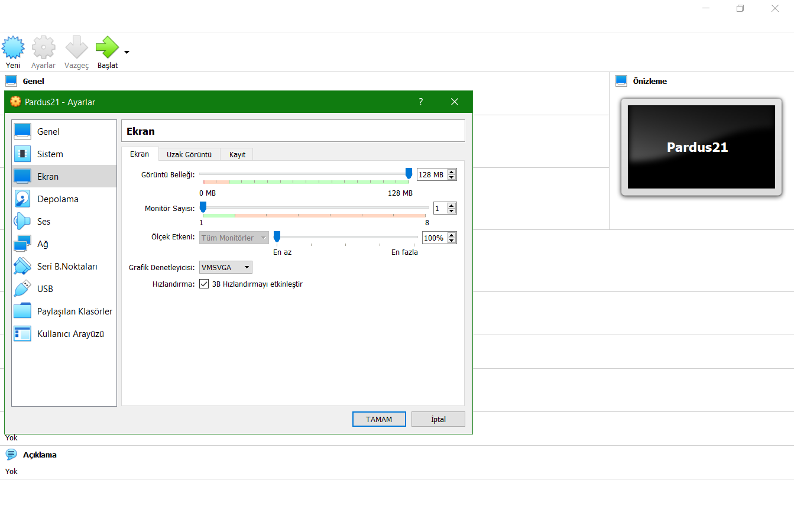Click the dialog help question mark
The width and height of the screenshot is (794, 532).
pos(421,102)
